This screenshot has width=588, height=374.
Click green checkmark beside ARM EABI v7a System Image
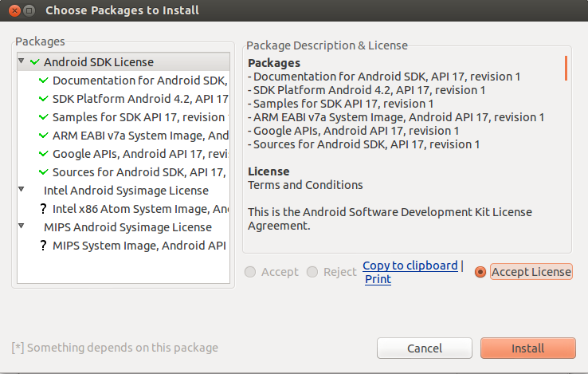pos(43,136)
